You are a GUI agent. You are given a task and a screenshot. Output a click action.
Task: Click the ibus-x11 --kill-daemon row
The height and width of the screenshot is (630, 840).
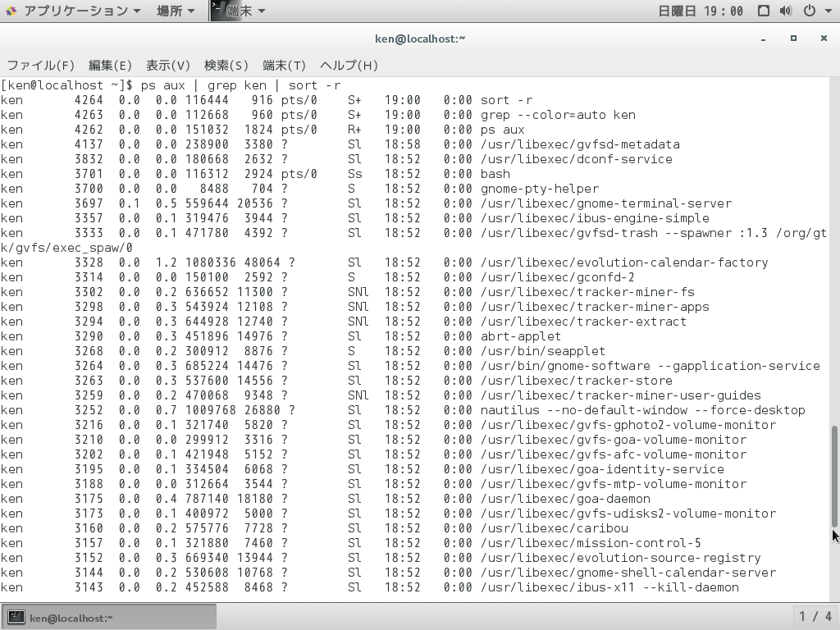[x=370, y=587]
